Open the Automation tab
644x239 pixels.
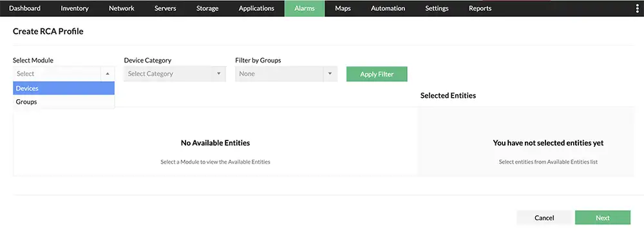[388, 8]
